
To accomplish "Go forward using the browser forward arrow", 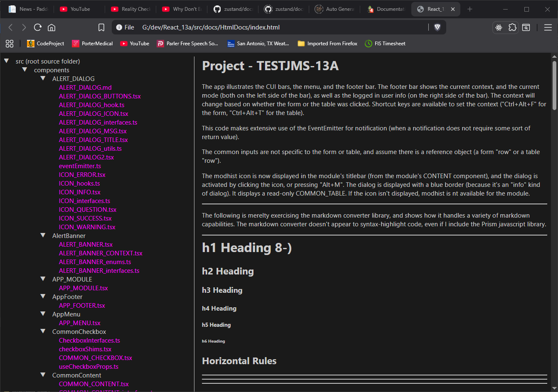I will (x=24, y=27).
